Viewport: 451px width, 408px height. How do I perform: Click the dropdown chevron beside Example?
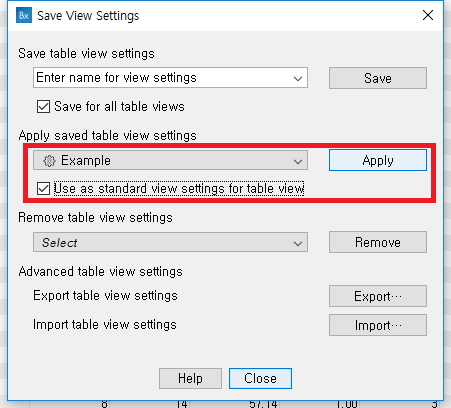coord(298,161)
